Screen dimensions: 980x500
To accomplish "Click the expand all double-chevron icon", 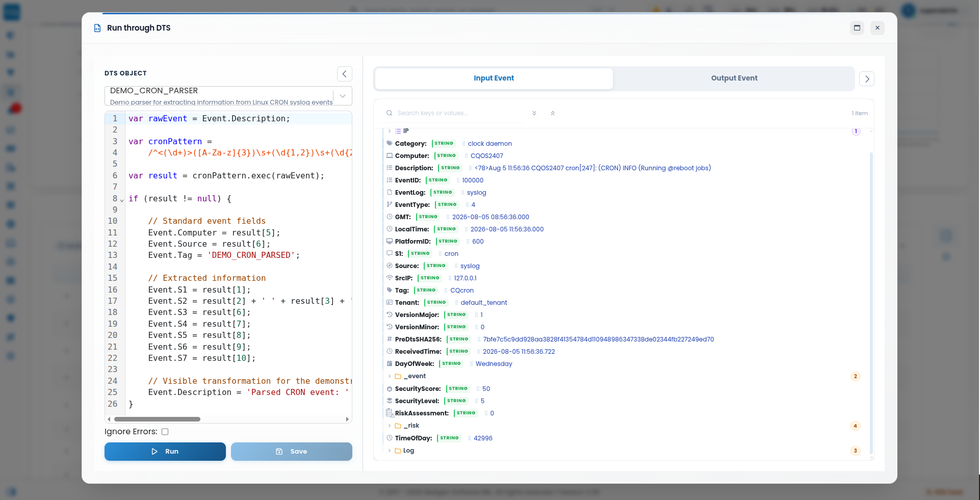I will coord(534,113).
